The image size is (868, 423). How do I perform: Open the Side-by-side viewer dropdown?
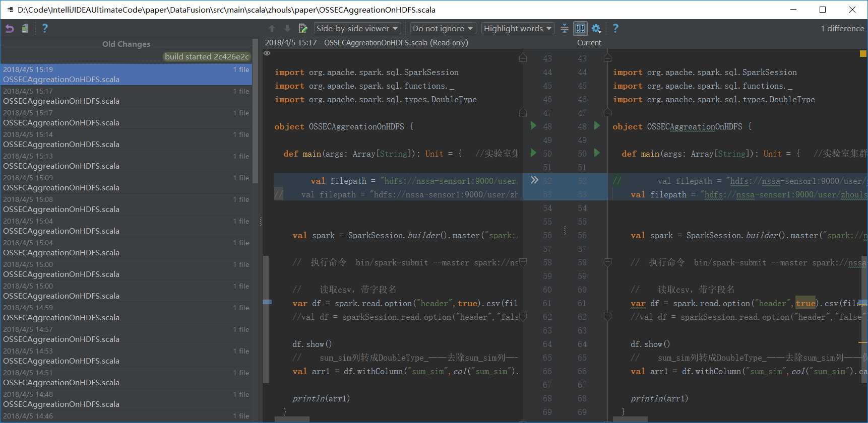(x=357, y=29)
